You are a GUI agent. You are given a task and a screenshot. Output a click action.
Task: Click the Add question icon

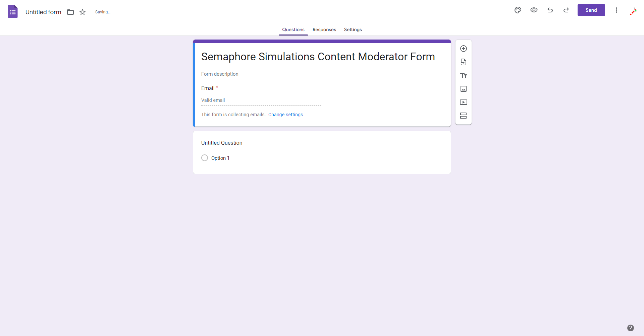tap(464, 49)
